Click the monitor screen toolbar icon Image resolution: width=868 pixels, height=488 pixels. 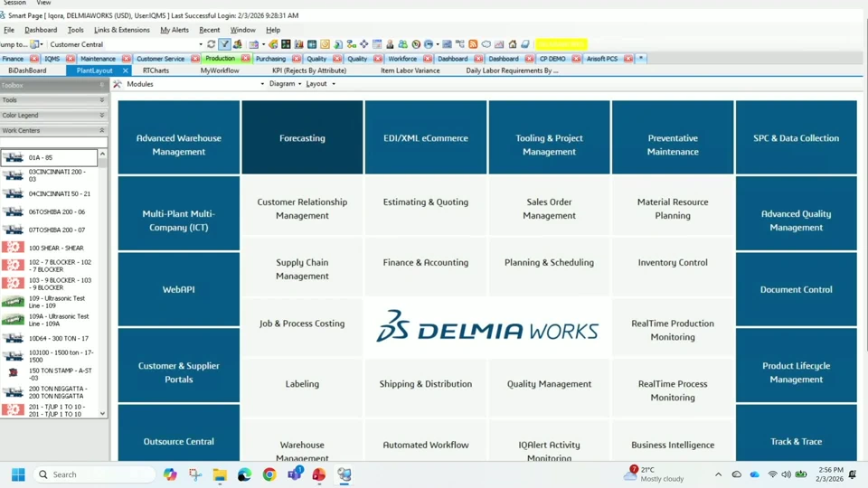tap(448, 44)
